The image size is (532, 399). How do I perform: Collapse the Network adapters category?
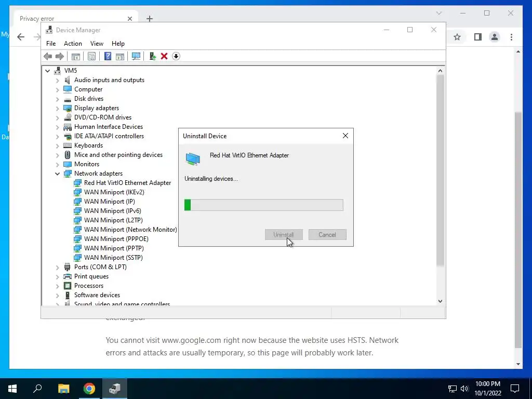(x=57, y=174)
